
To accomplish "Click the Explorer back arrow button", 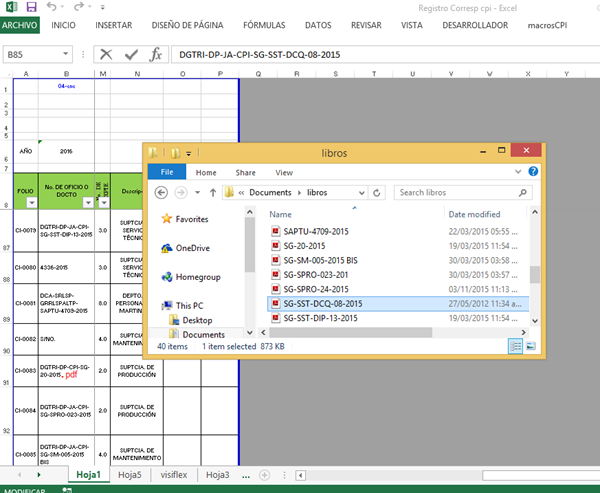I will [x=158, y=192].
